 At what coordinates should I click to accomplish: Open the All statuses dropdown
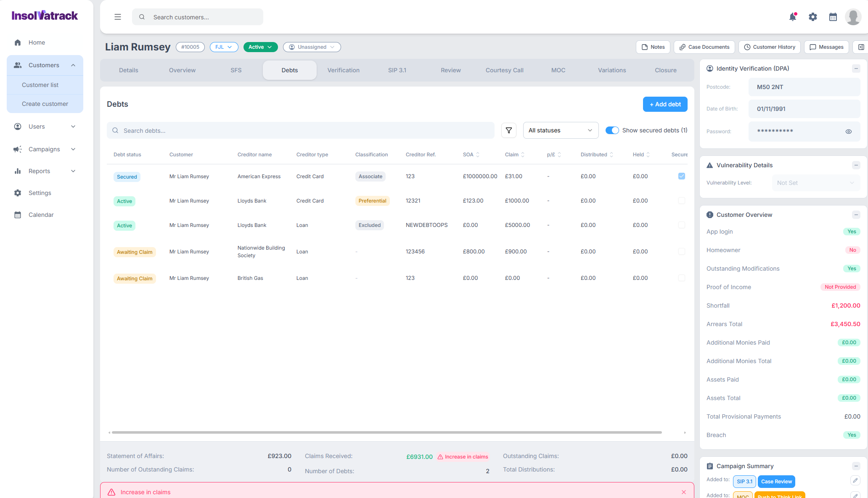click(561, 130)
